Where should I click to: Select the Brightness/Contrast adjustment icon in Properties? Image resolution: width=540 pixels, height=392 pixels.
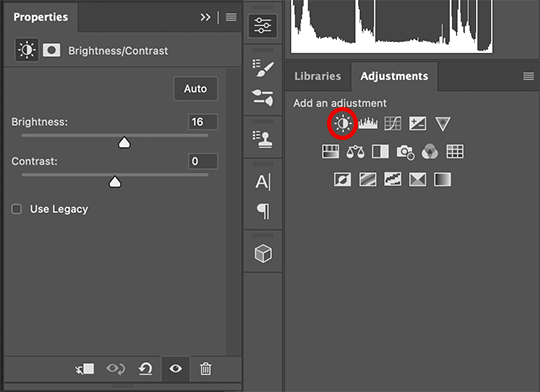[x=27, y=50]
